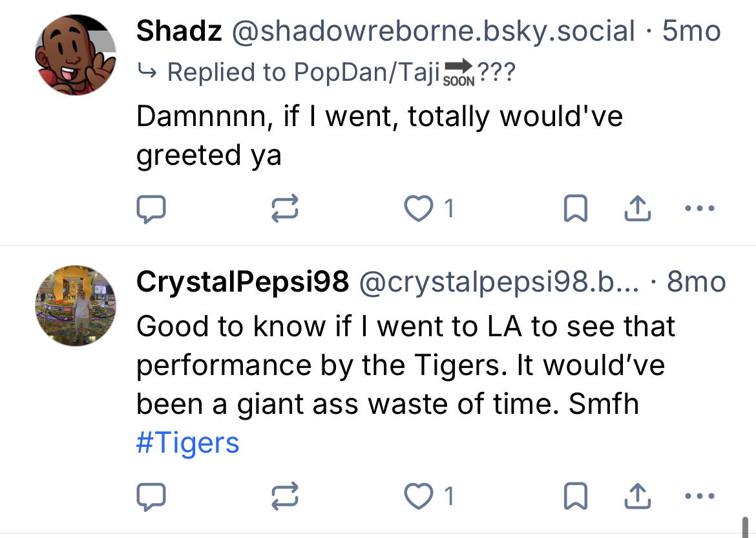
Task: Bookmark CrystalPepsi98's Tigers post
Action: tap(576, 496)
